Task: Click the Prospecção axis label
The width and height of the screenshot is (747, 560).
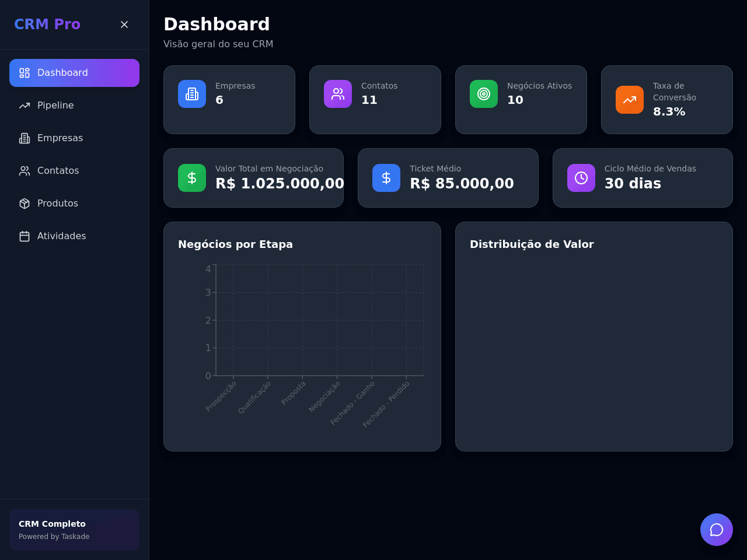Action: (221, 396)
